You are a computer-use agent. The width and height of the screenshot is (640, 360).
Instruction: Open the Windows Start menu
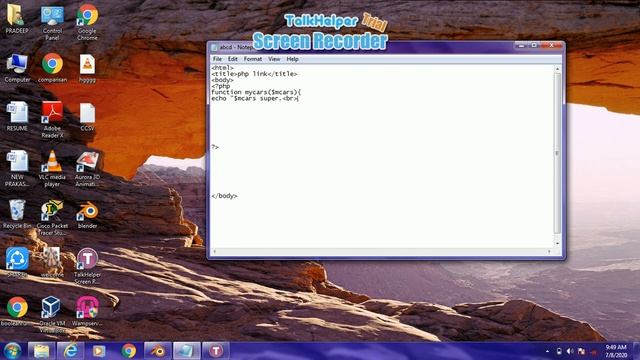[x=12, y=351]
